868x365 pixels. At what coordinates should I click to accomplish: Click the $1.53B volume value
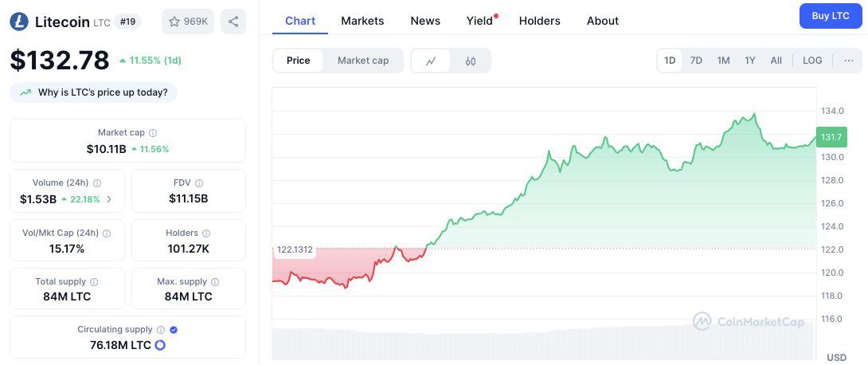tap(38, 199)
